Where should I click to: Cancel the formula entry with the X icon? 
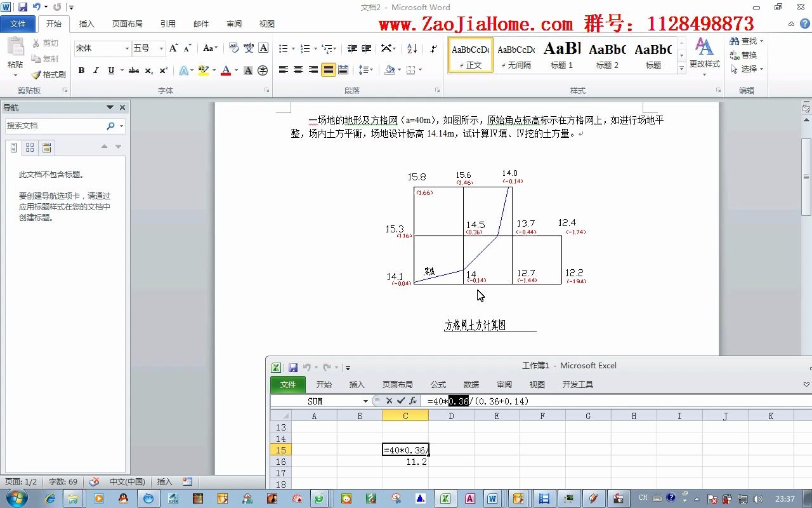coord(389,401)
